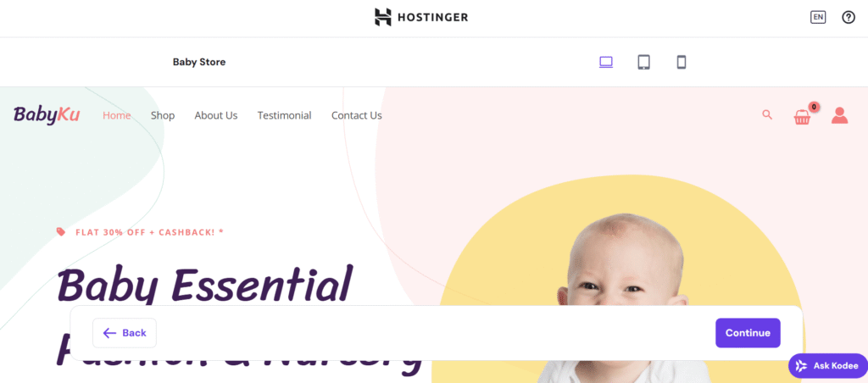The image size is (868, 383).
Task: Click the Hostinger logo
Action: pyautogui.click(x=421, y=17)
